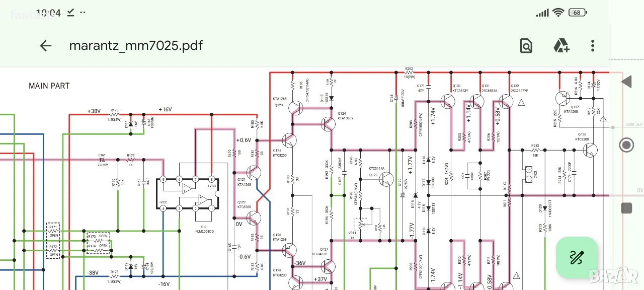Tap the 2SC4883A transistor label

(489, 91)
